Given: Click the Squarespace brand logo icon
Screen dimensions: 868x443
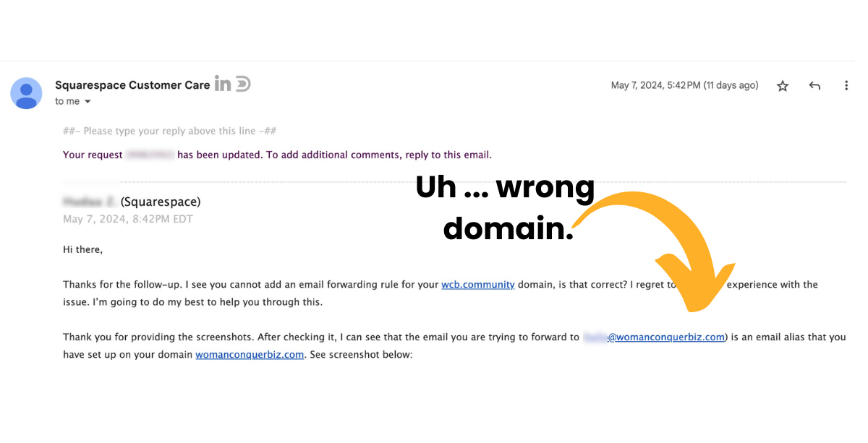Looking at the screenshot, I should 244,84.
